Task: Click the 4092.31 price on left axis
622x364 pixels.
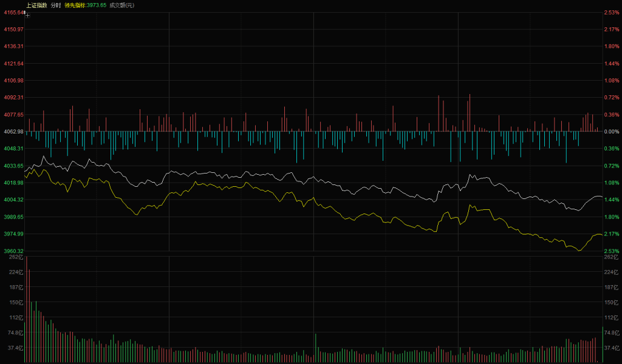Action: click(13, 97)
